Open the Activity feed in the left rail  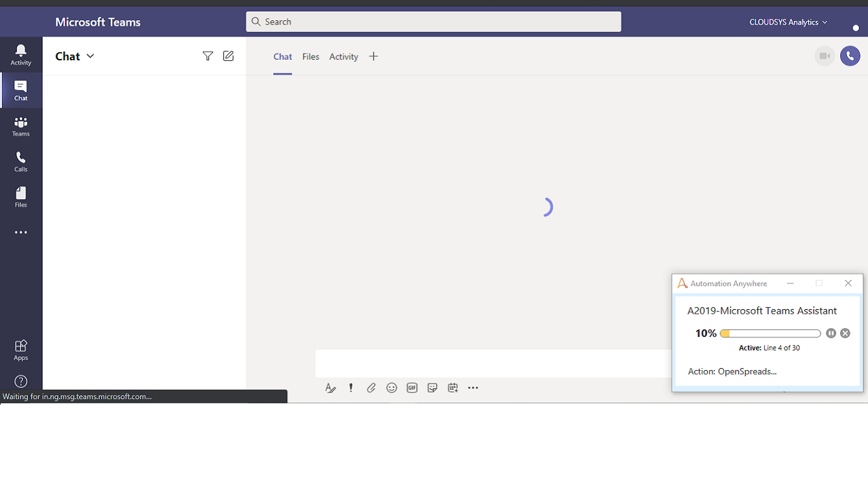coord(21,55)
